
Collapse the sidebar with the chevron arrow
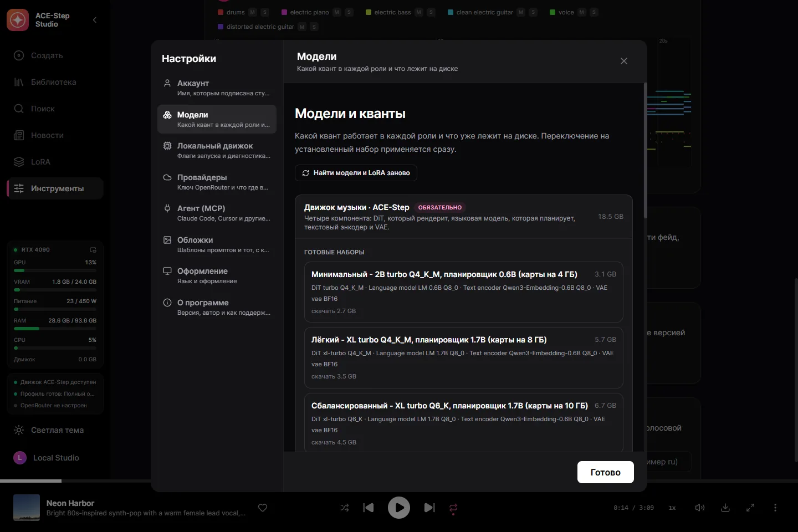tap(95, 20)
